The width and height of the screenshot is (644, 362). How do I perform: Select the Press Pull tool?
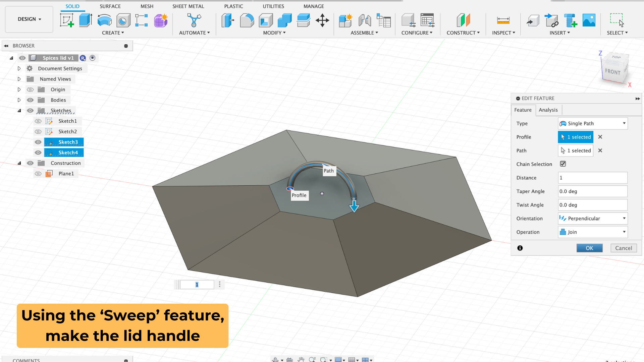[228, 20]
